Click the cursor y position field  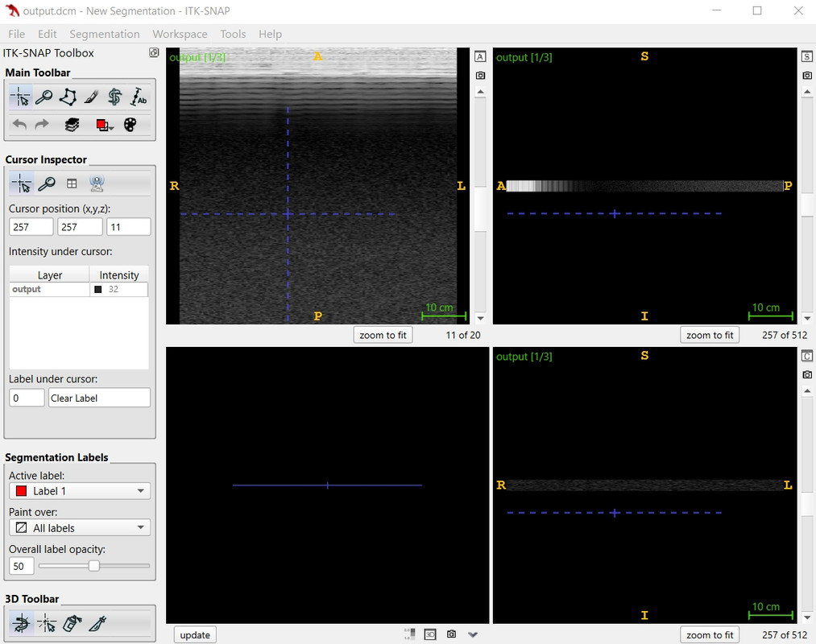80,227
